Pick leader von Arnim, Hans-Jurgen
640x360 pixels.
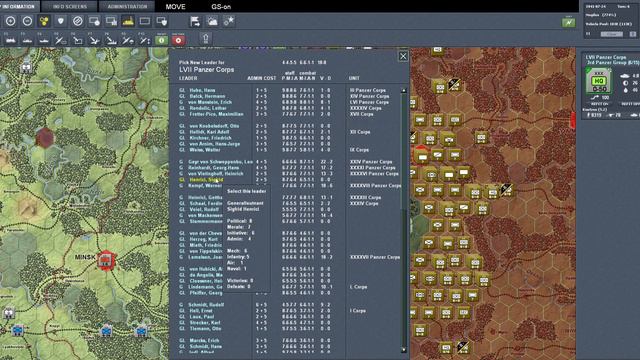coord(214,144)
